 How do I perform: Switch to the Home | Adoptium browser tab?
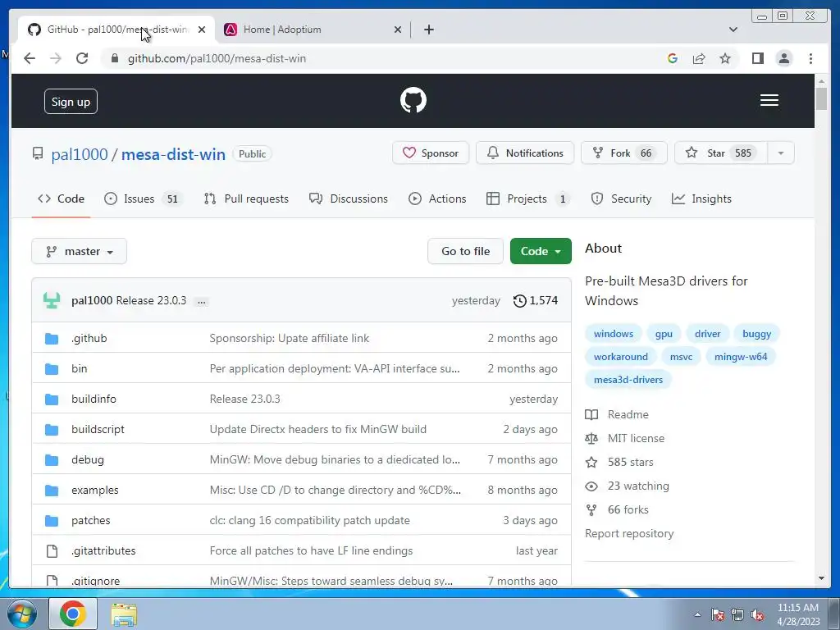tap(313, 30)
